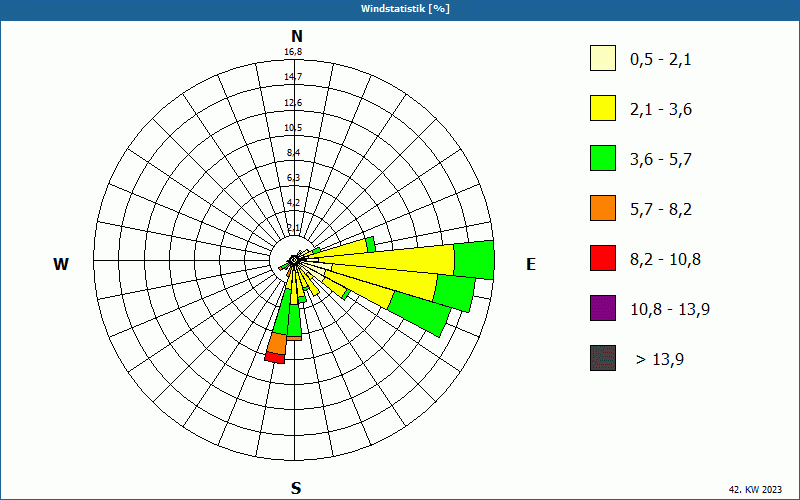This screenshot has width=800, height=500.
Task: Click the 'N' compass label
Action: pos(297,36)
